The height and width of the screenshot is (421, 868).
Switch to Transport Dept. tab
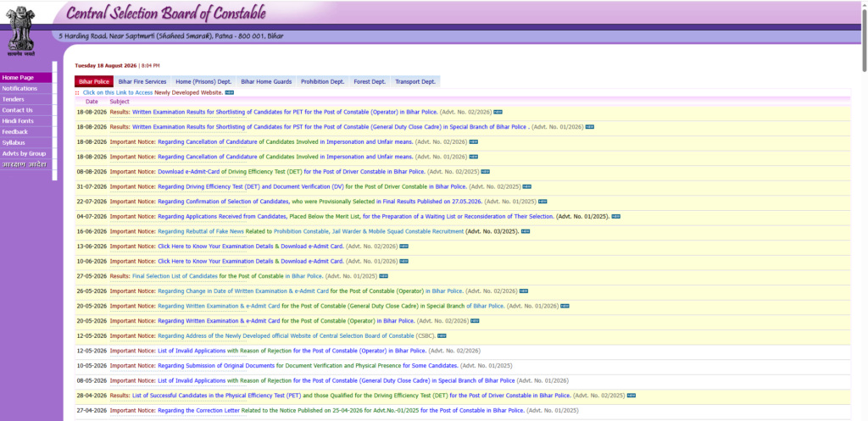coord(415,81)
